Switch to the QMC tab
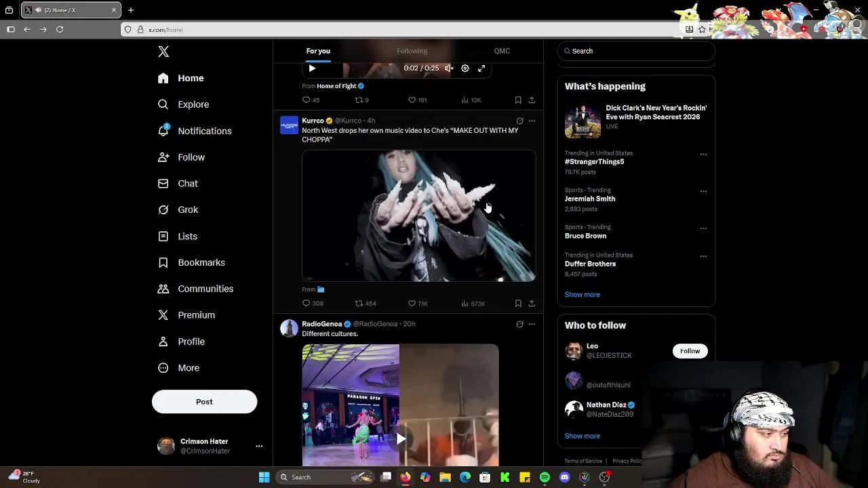This screenshot has height=488, width=868. tap(502, 51)
